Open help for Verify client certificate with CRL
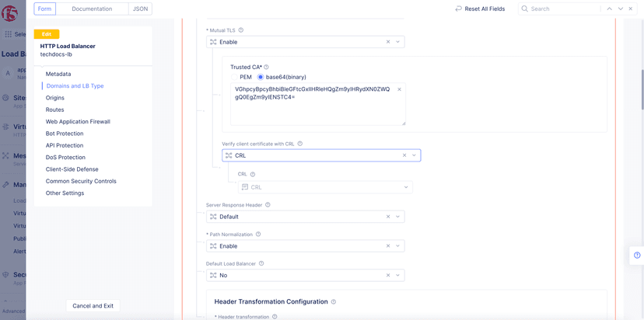The width and height of the screenshot is (644, 320). tap(300, 144)
